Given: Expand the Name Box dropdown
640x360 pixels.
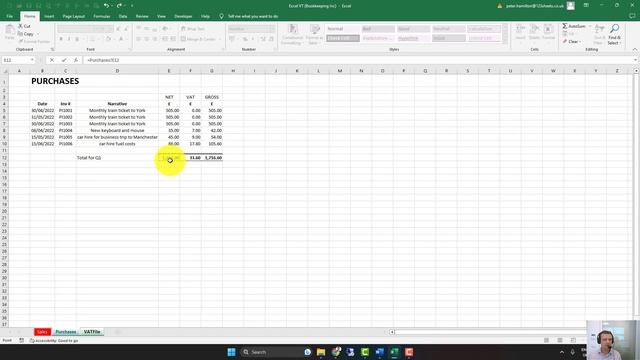Looking at the screenshot, I should (x=32, y=60).
